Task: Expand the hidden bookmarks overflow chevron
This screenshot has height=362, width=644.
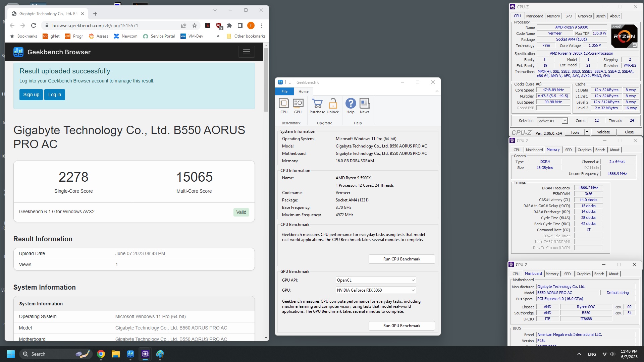Action: [x=218, y=36]
